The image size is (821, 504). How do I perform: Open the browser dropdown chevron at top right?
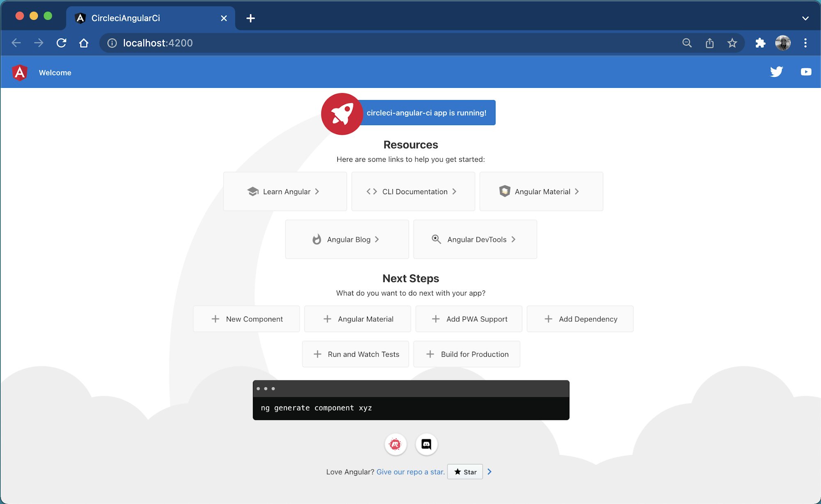point(804,18)
